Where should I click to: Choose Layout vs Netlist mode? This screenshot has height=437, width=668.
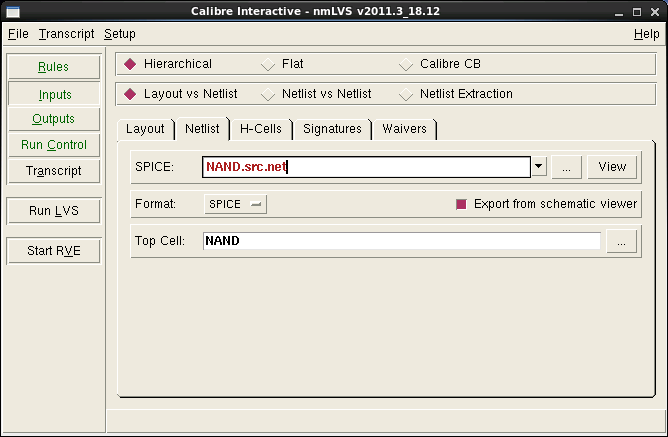[180, 94]
